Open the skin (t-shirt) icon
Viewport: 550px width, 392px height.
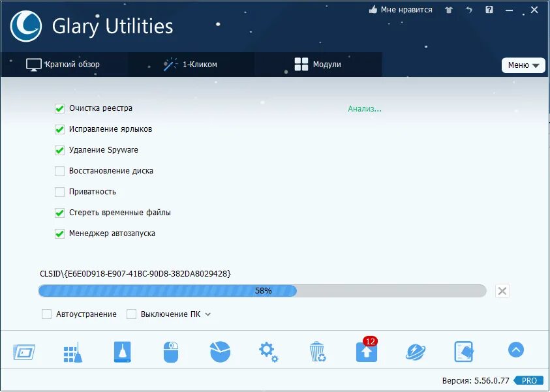[449, 10]
